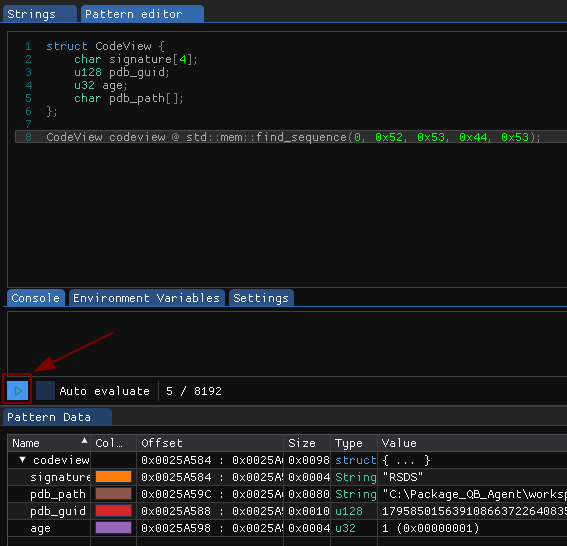Pick the purple age color swatch

[x=113, y=528]
